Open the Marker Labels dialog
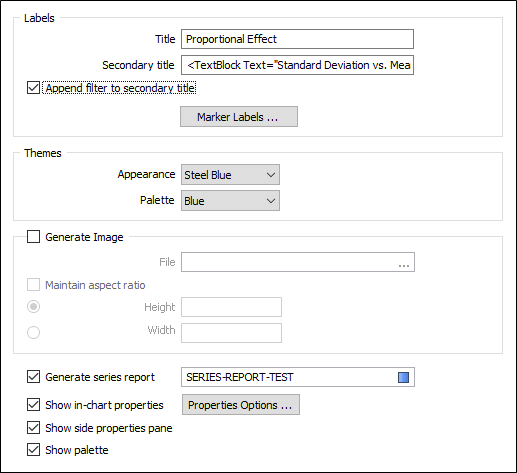Viewport: 517px width, 473px height. point(239,117)
